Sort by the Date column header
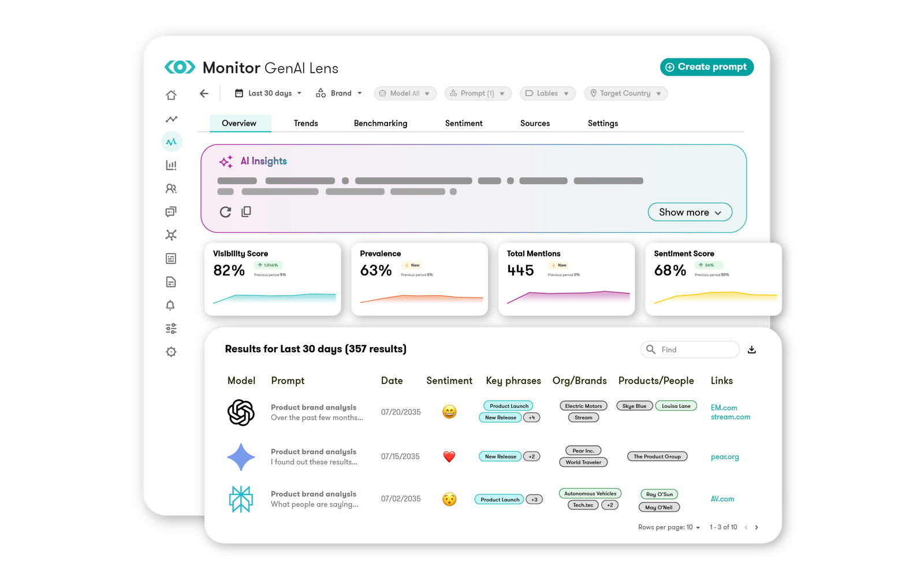Screen dimensions: 924x577 coord(392,381)
